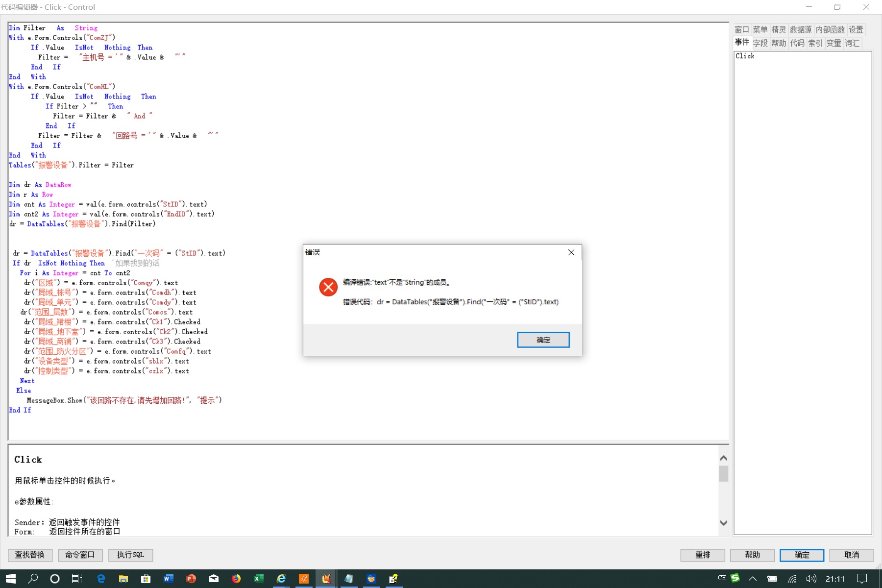Open Mail app from taskbar
Image resolution: width=882 pixels, height=588 pixels.
pos(214,579)
